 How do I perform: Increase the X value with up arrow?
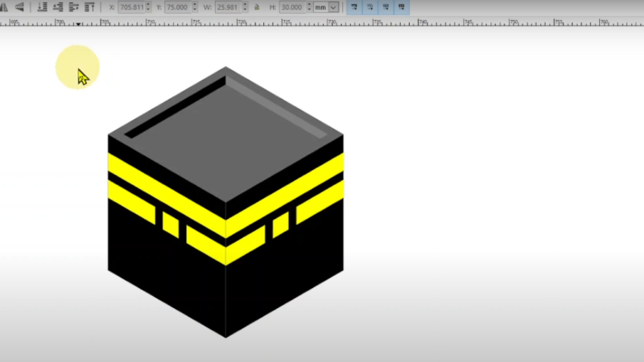148,5
